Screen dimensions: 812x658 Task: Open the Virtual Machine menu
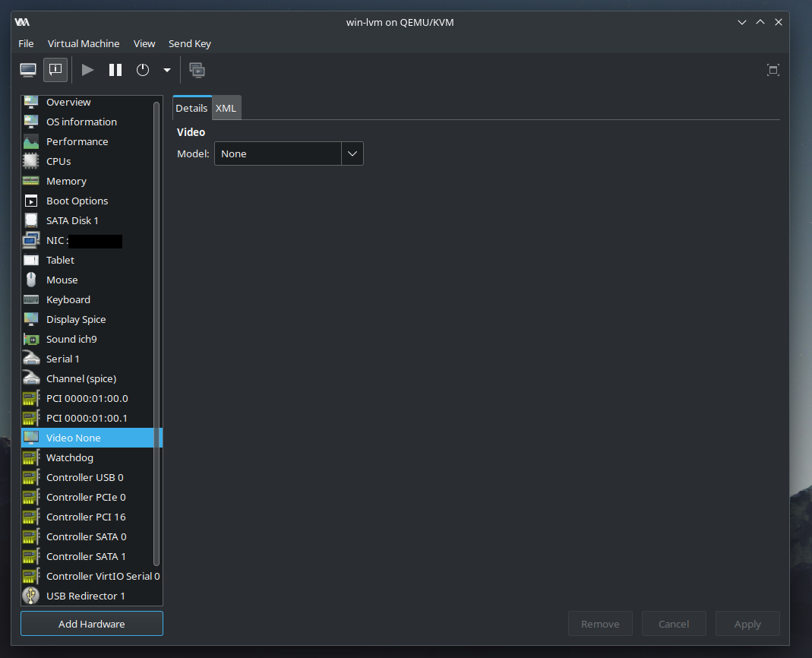pos(84,43)
